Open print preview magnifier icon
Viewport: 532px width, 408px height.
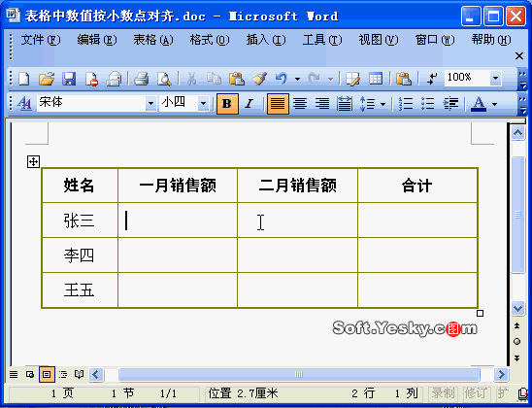click(164, 79)
